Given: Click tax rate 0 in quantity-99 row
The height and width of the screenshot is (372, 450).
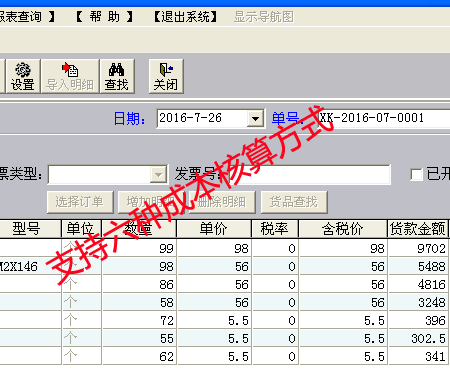Looking at the screenshot, I should (275, 248).
